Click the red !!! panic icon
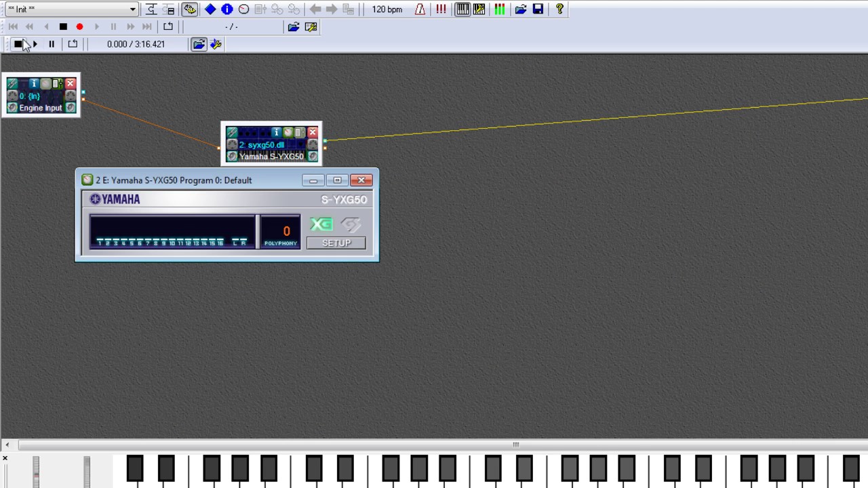Viewport: 868px width, 488px height. point(441,9)
